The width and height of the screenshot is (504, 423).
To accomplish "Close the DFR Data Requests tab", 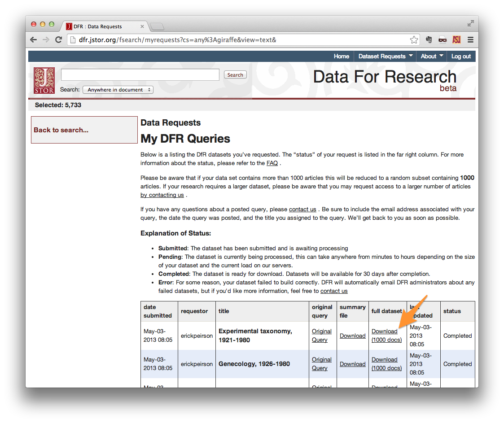I will coord(142,26).
